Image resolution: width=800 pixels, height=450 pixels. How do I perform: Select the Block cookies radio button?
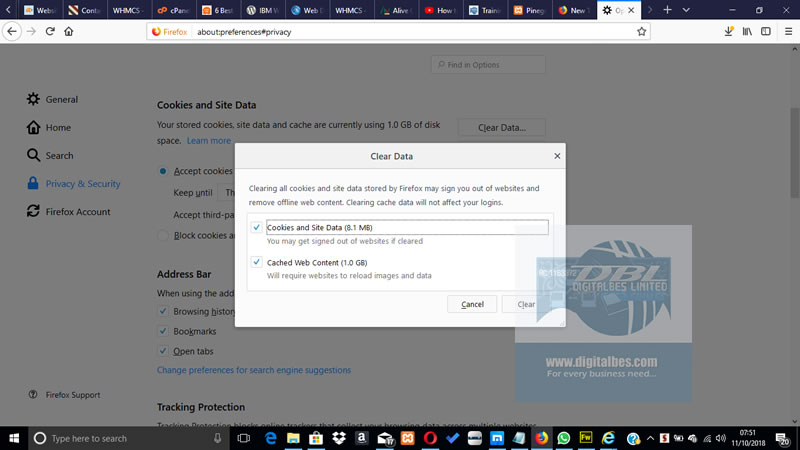point(163,235)
